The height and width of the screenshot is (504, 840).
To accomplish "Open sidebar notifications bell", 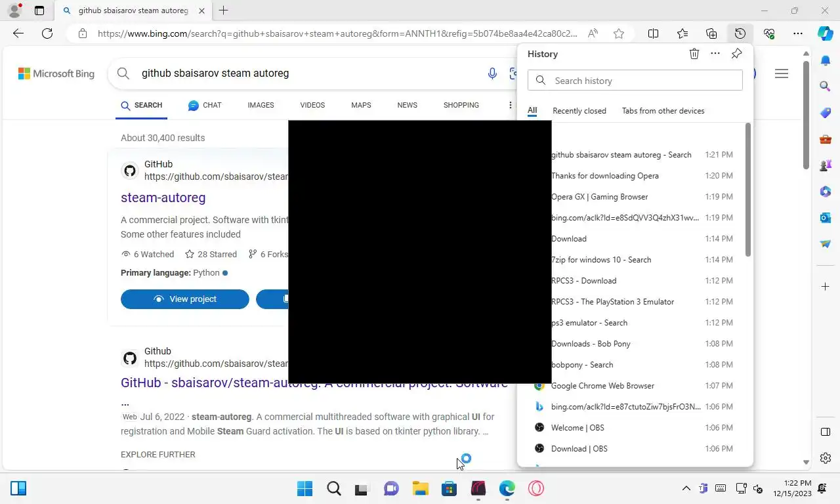I will (826, 60).
